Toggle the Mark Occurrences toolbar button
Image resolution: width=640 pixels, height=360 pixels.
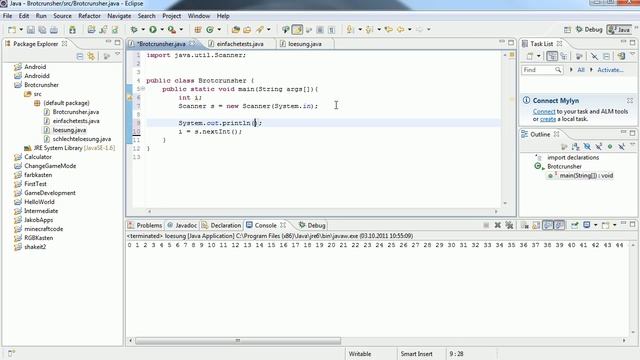click(297, 29)
